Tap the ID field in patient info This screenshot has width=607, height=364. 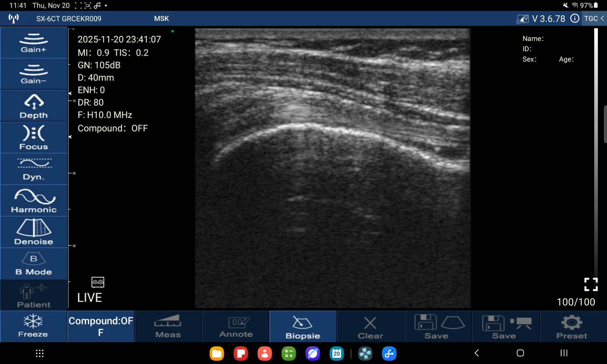[x=527, y=49]
